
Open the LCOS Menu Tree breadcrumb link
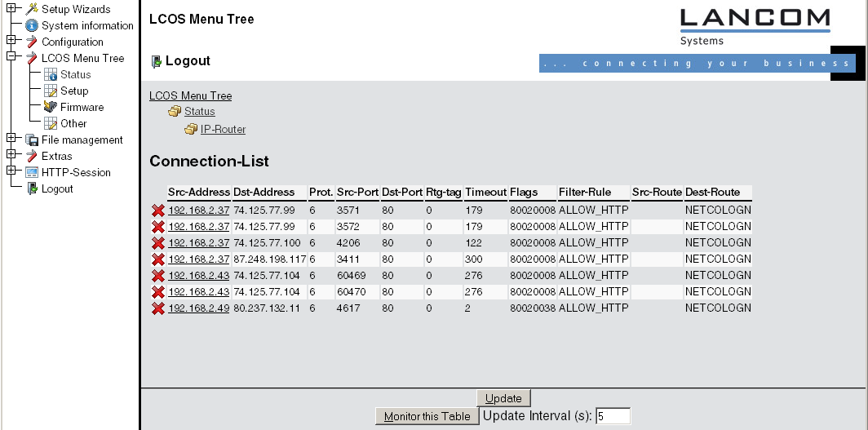(190, 95)
